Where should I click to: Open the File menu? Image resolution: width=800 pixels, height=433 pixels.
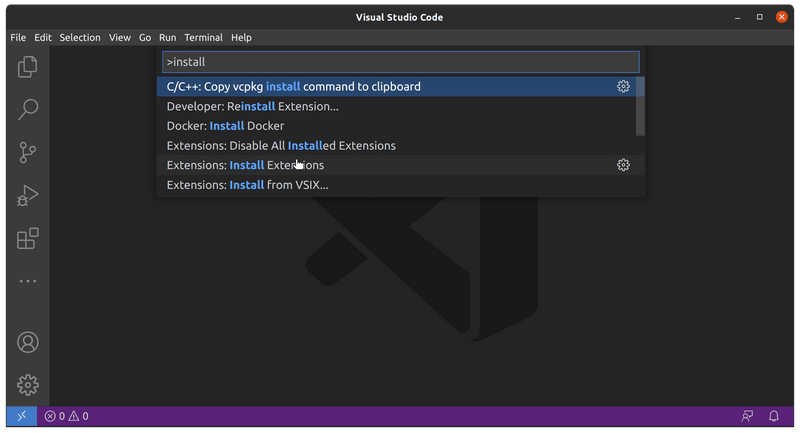(18, 37)
